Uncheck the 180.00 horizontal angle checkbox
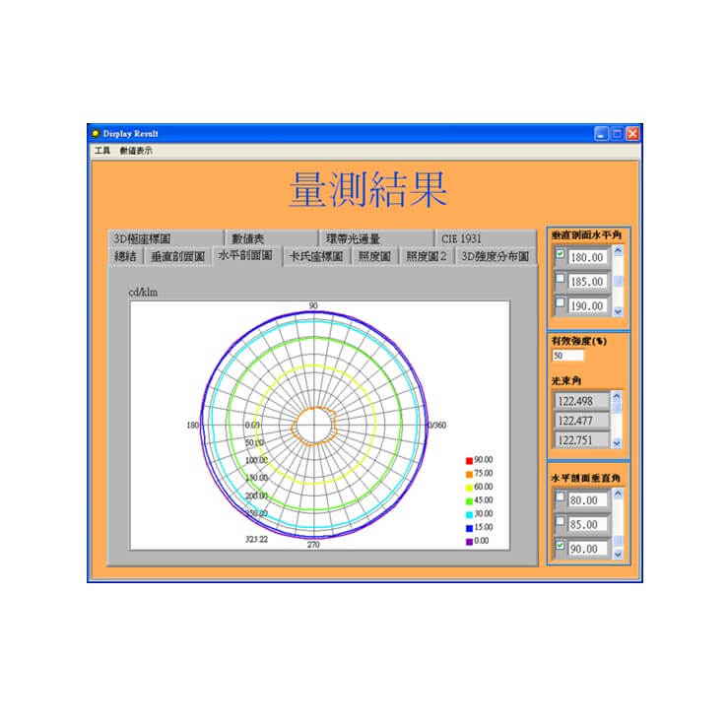 click(560, 254)
